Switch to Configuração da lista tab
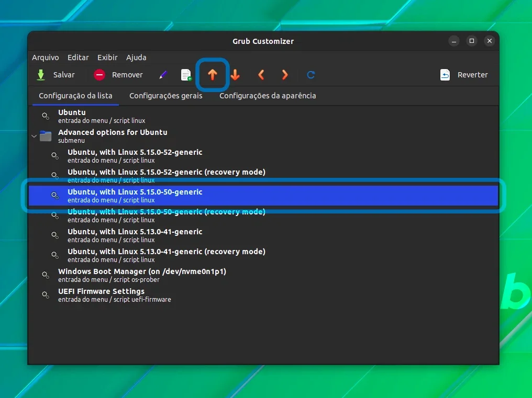Image resolution: width=532 pixels, height=398 pixels. point(75,96)
